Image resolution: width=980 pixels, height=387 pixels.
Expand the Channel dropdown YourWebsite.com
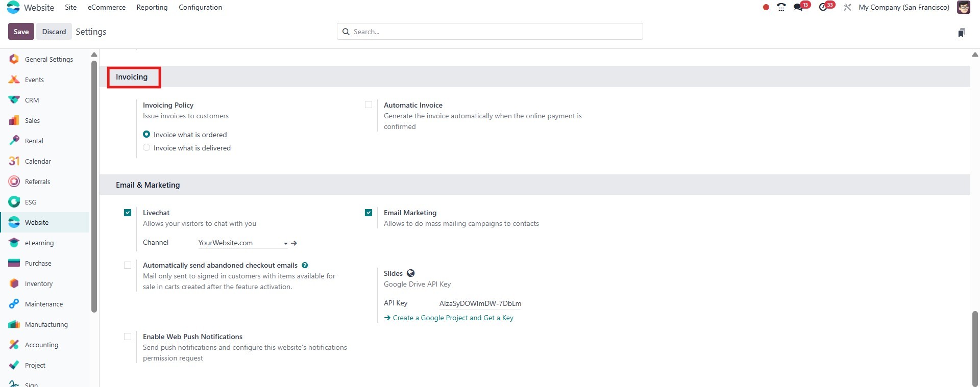pos(242,243)
